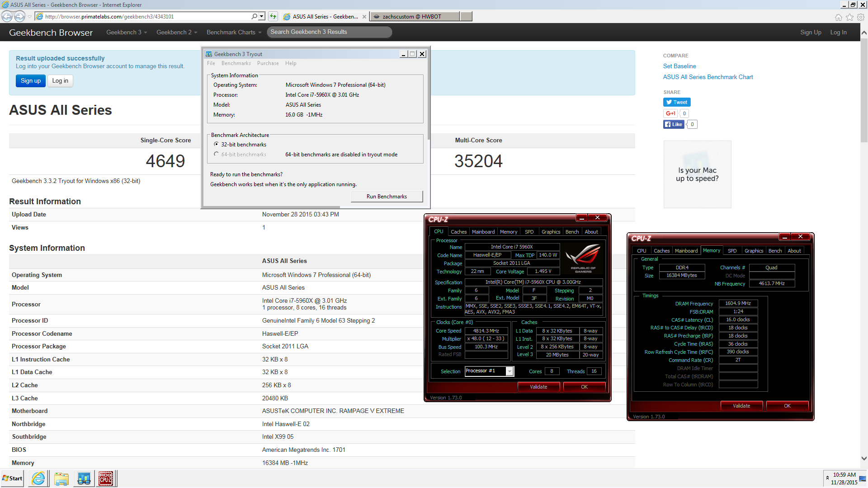Open the recent pages dropdown beside Forward button
The width and height of the screenshot is (868, 488).
coord(30,17)
